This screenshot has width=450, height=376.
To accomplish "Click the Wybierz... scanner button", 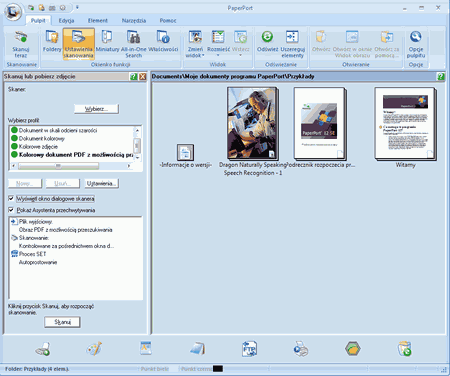I will pos(96,109).
